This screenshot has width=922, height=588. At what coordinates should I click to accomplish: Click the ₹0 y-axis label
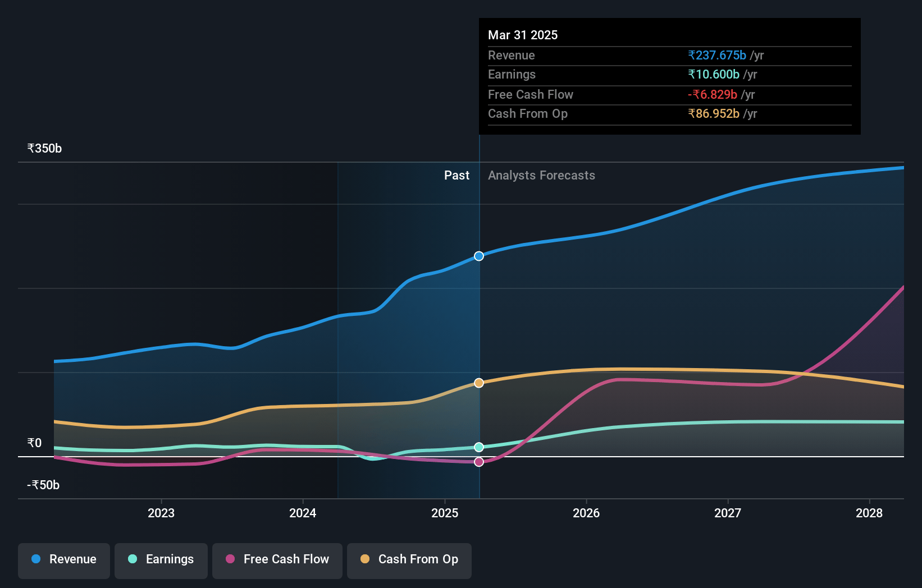[x=34, y=443]
